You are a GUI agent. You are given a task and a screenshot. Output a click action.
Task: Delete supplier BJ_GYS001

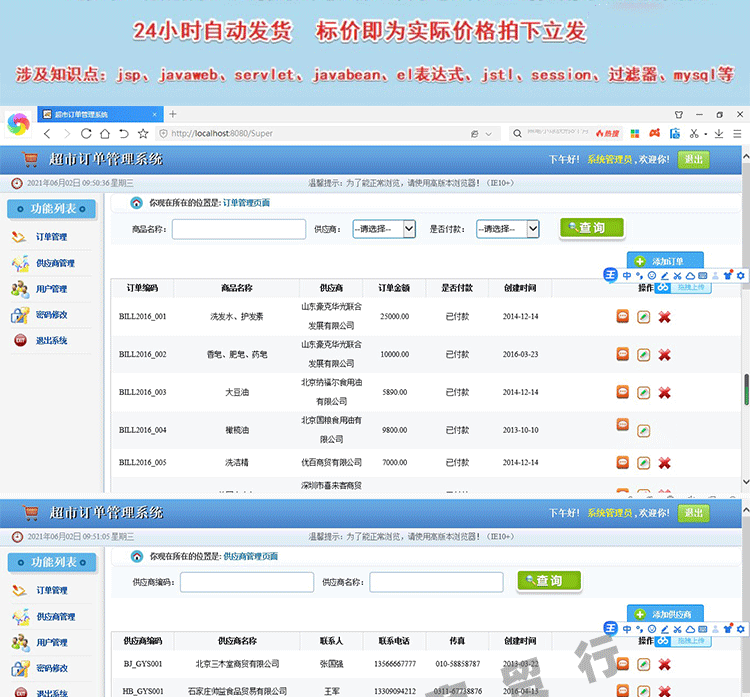pyautogui.click(x=664, y=664)
